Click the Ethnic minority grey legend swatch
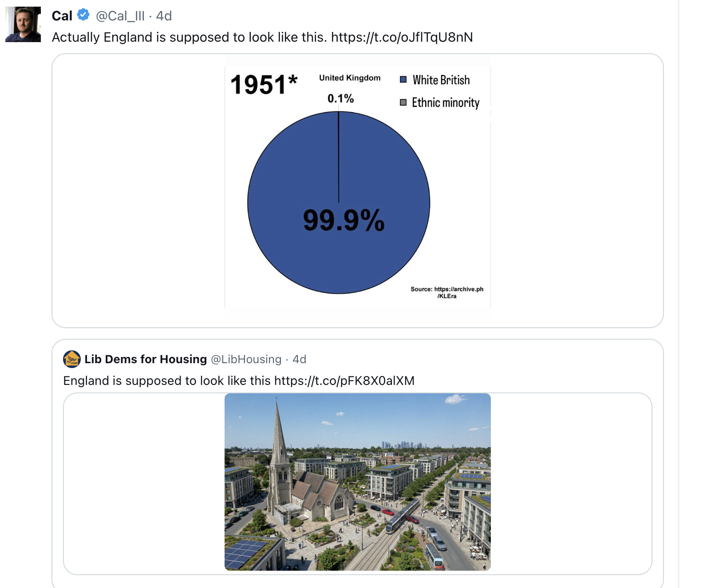The height and width of the screenshot is (588, 703). point(403,102)
